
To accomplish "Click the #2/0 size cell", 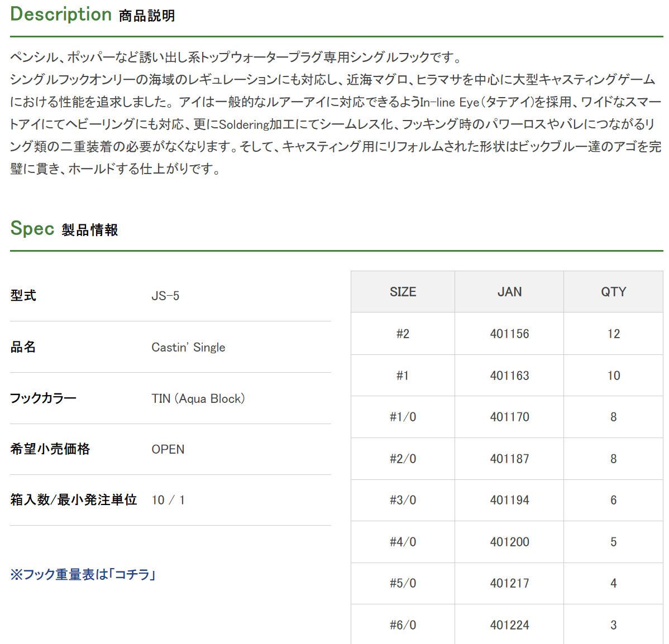I will pos(403,459).
